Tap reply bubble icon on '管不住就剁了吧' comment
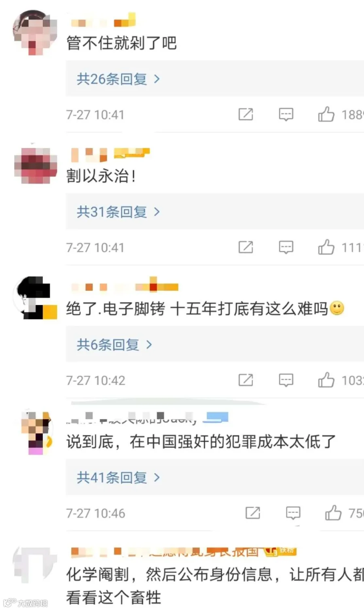The width and height of the screenshot is (364, 610). (x=286, y=114)
